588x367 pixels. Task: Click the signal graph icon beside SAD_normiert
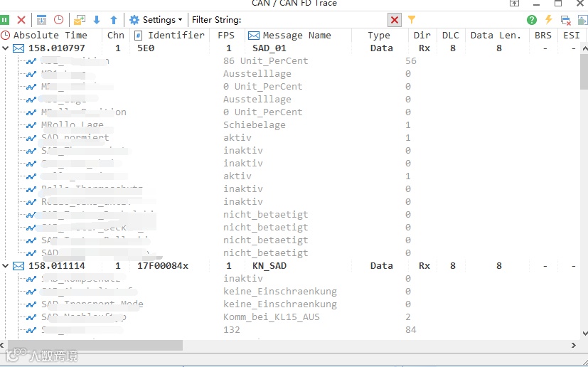click(31, 138)
